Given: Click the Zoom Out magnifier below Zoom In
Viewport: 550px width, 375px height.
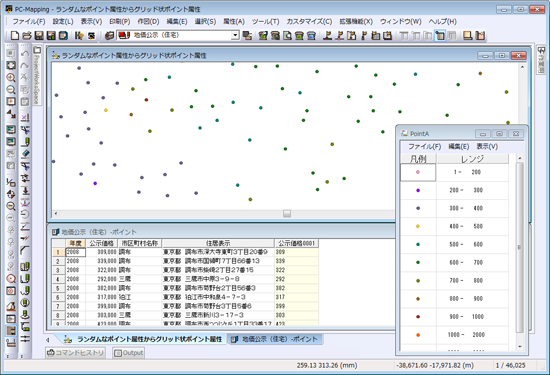Looking at the screenshot, I should click(11, 89).
